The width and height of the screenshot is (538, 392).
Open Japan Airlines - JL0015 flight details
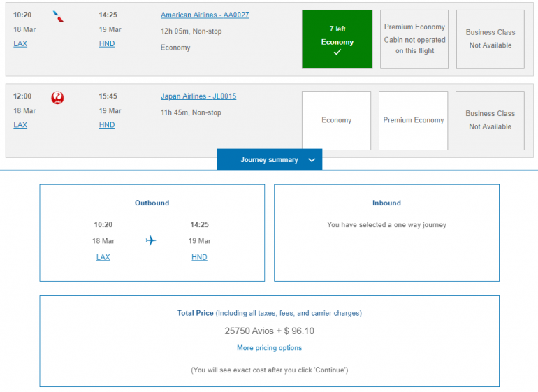tap(198, 96)
